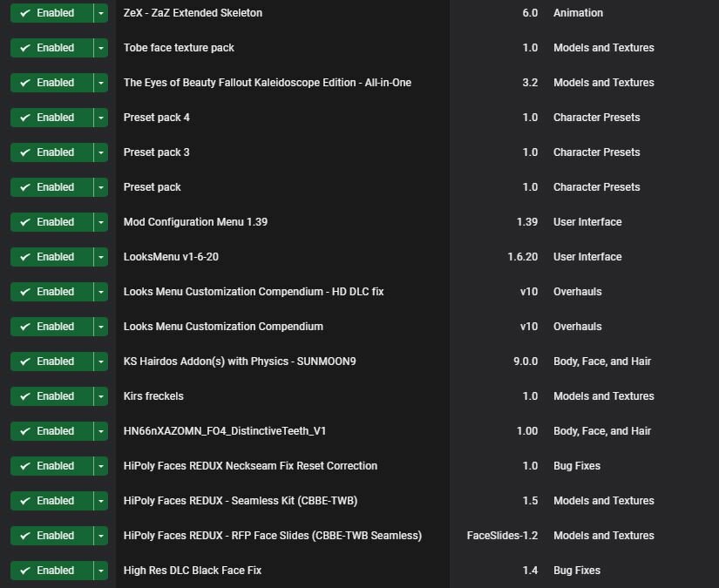Click the checkmark icon next to Preset pack 4
Viewport: 719px width, 588px height.
(x=24, y=118)
